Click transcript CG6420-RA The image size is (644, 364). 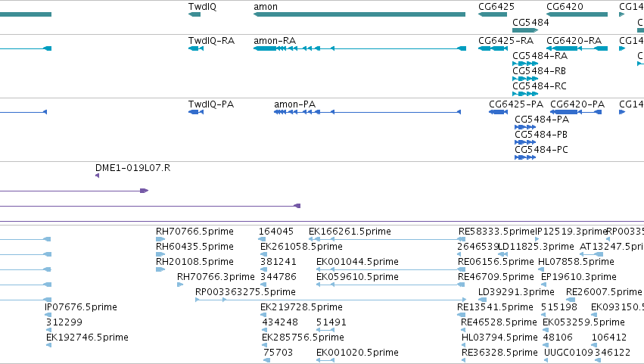pos(577,48)
